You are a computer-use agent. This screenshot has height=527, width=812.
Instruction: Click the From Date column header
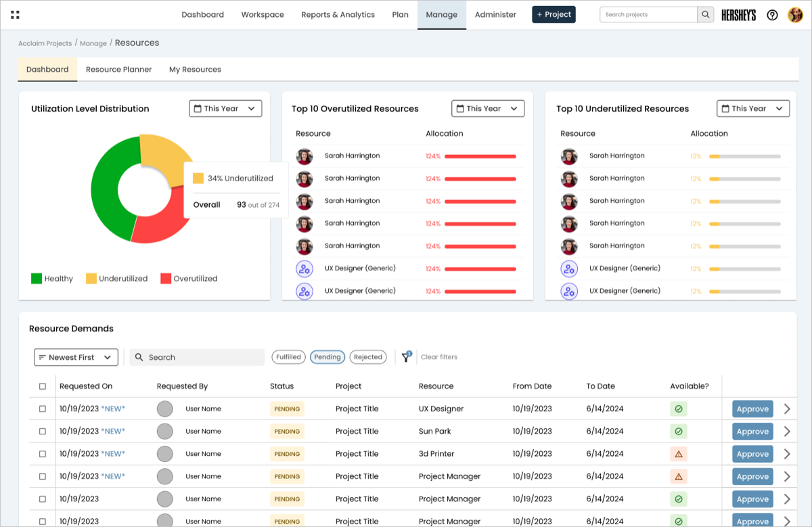click(x=532, y=386)
